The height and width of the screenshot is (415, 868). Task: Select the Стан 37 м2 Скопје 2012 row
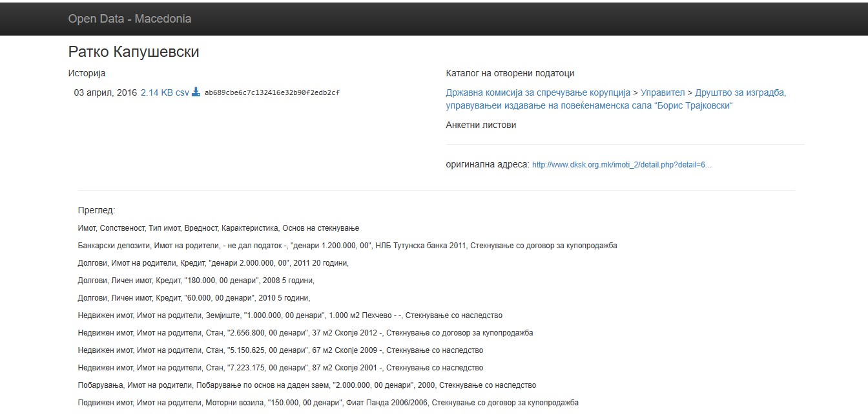tap(305, 333)
